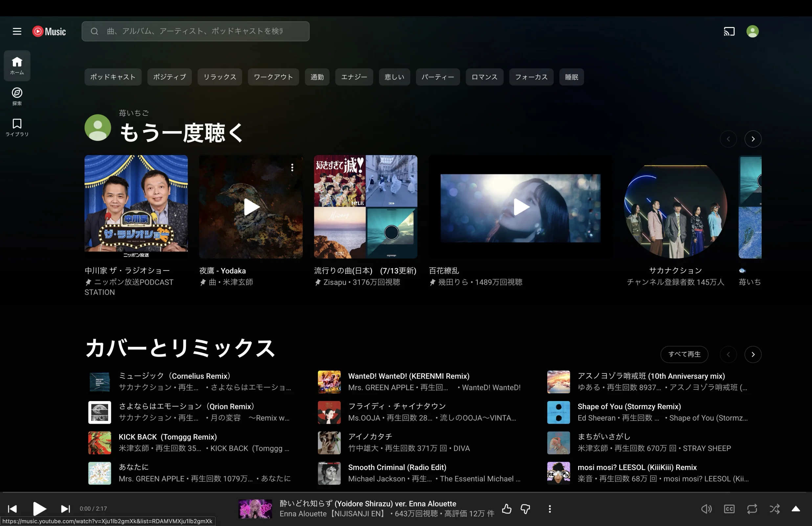Go to previous items in もう一度聴く carousel
The image size is (812, 526).
point(728,139)
